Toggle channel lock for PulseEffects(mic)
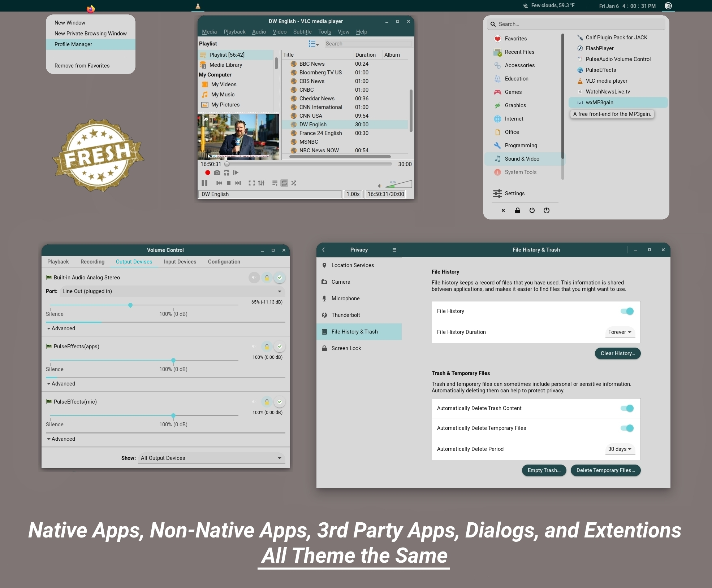The width and height of the screenshot is (712, 588). click(267, 402)
